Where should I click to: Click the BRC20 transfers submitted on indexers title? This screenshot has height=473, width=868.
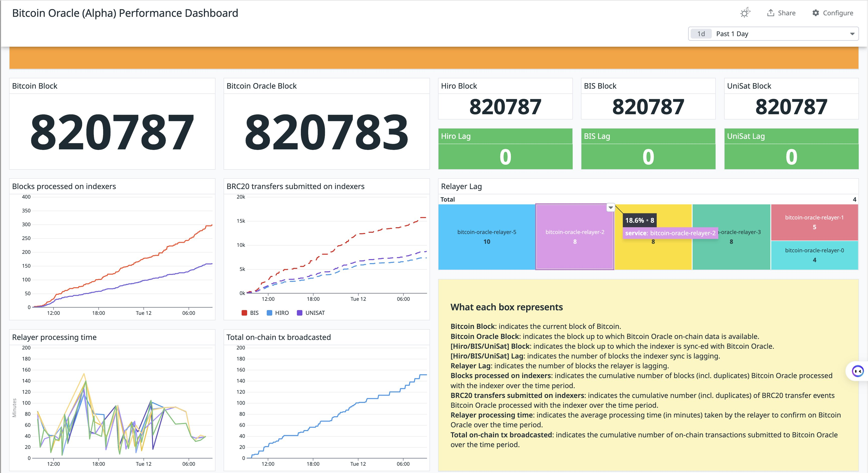click(296, 186)
